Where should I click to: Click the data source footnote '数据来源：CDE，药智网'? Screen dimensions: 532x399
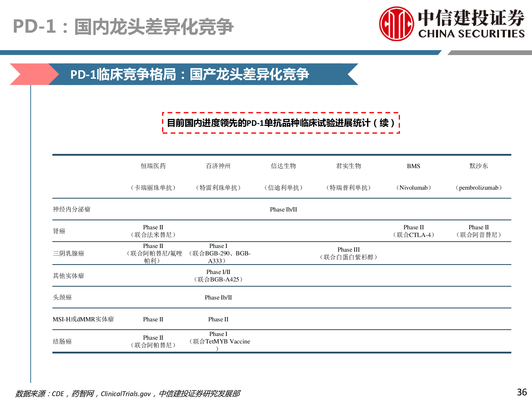pyautogui.click(x=55, y=394)
